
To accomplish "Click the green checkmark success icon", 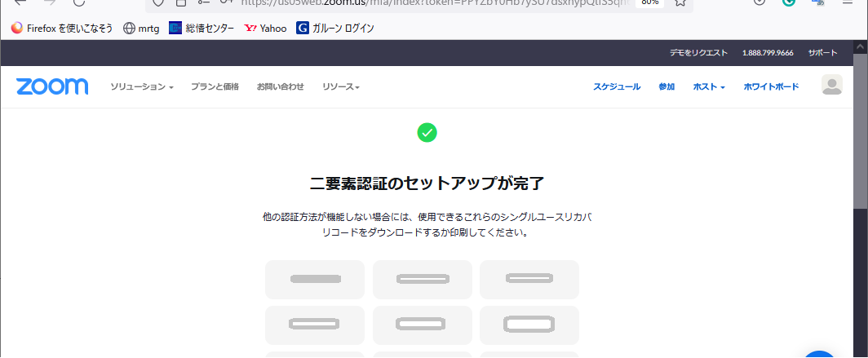I will [x=427, y=133].
